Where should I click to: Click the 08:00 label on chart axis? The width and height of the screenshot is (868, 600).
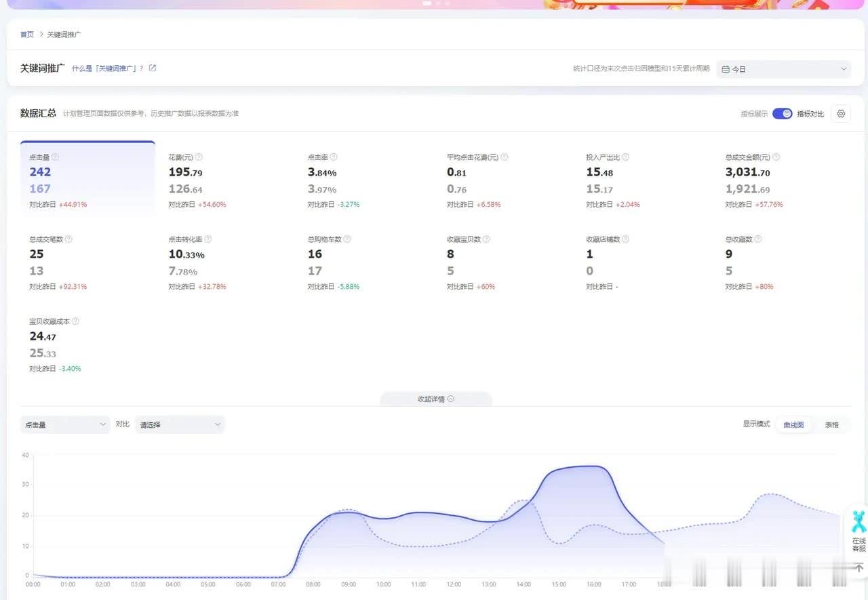pyautogui.click(x=313, y=584)
